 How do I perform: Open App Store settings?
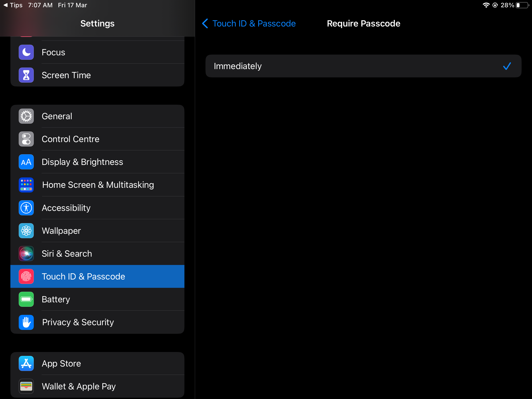point(61,363)
